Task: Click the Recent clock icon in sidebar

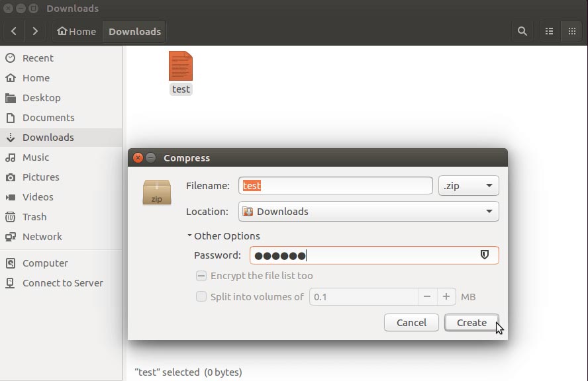Action: pyautogui.click(x=11, y=58)
